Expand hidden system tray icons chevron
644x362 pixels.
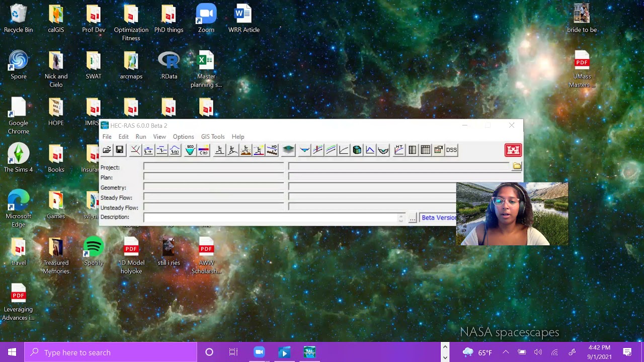click(506, 352)
